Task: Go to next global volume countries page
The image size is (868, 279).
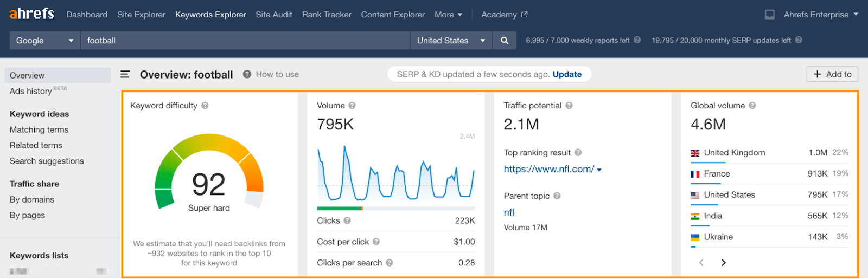Action: (x=723, y=263)
